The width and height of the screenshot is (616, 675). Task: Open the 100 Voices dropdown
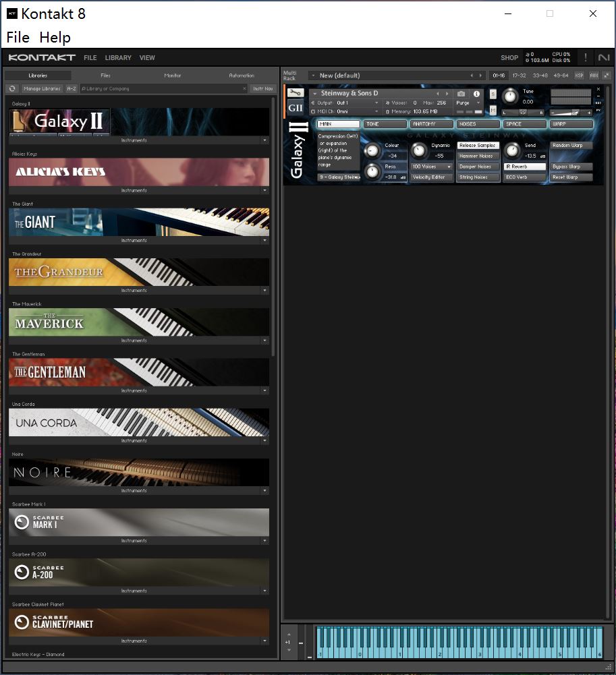point(431,167)
